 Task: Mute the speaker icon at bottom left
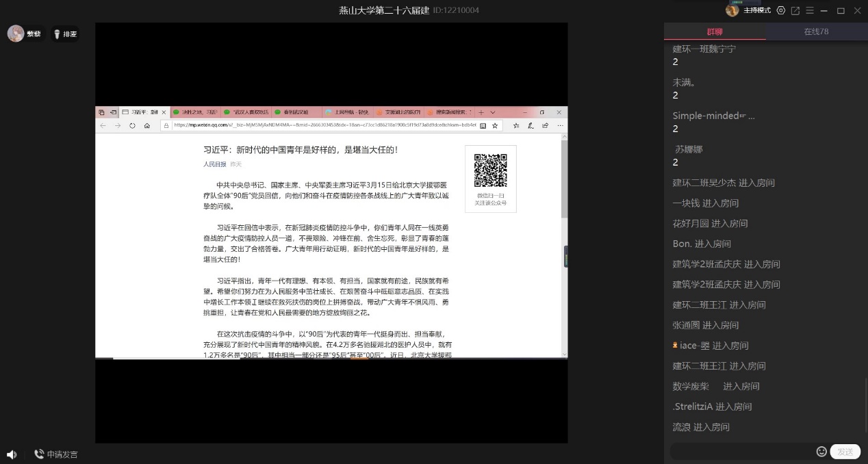point(12,454)
